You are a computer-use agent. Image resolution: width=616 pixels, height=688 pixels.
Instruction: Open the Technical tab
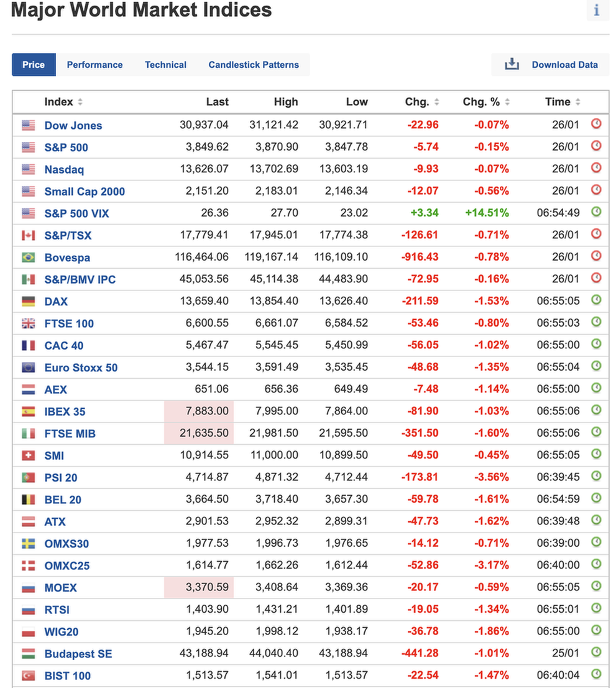165,65
